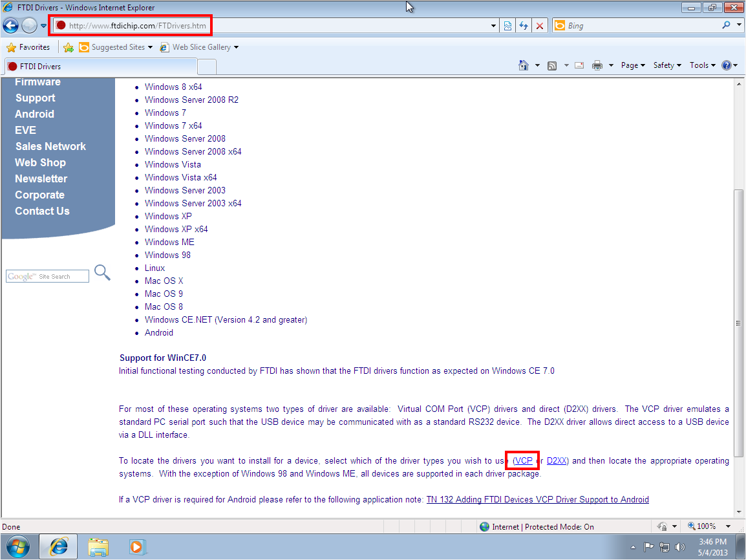Open the Contact Us sidebar link

point(42,211)
